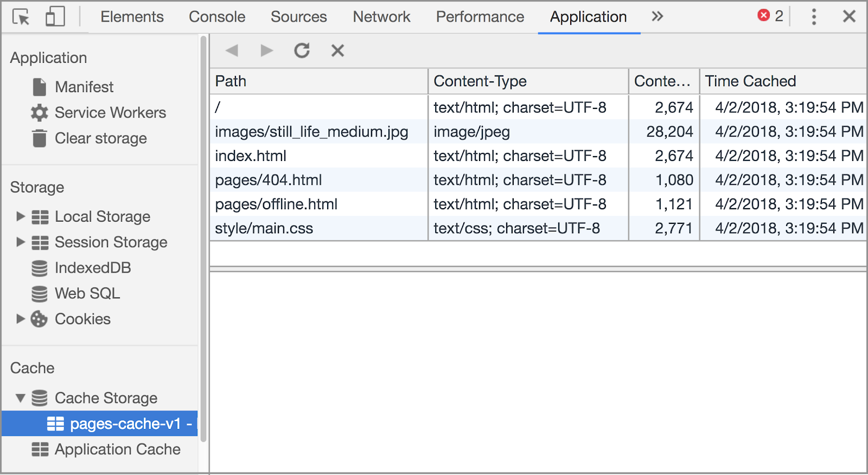Click the inspect element picker icon

[x=21, y=17]
